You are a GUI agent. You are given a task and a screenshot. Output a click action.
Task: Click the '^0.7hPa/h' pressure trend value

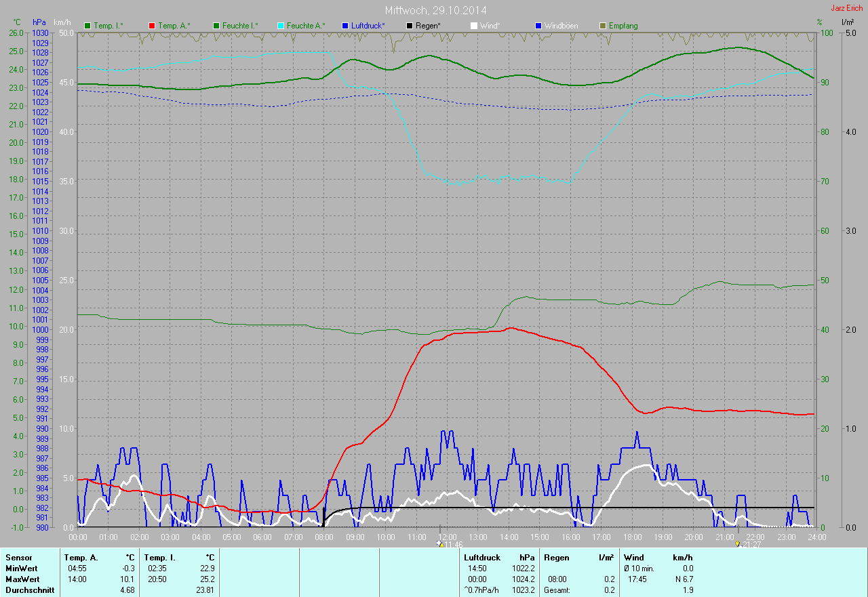[x=482, y=590]
